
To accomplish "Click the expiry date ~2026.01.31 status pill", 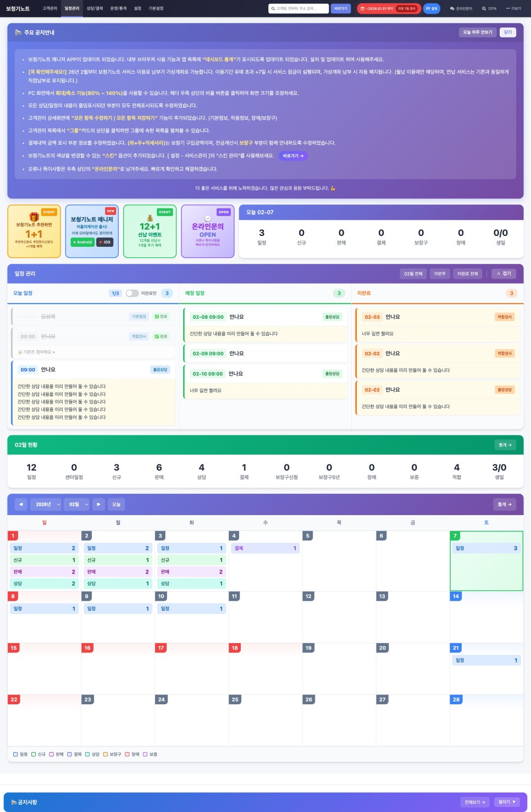I will point(389,9).
